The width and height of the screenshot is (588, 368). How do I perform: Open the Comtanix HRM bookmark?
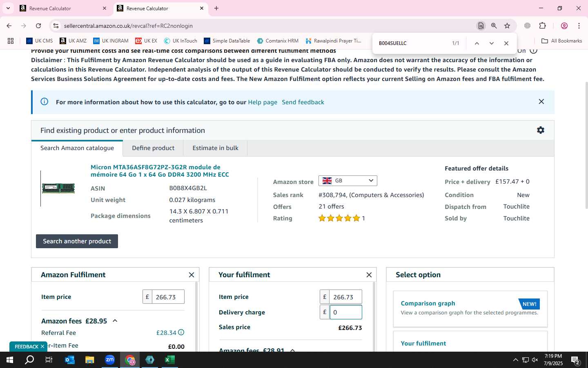coord(278,41)
